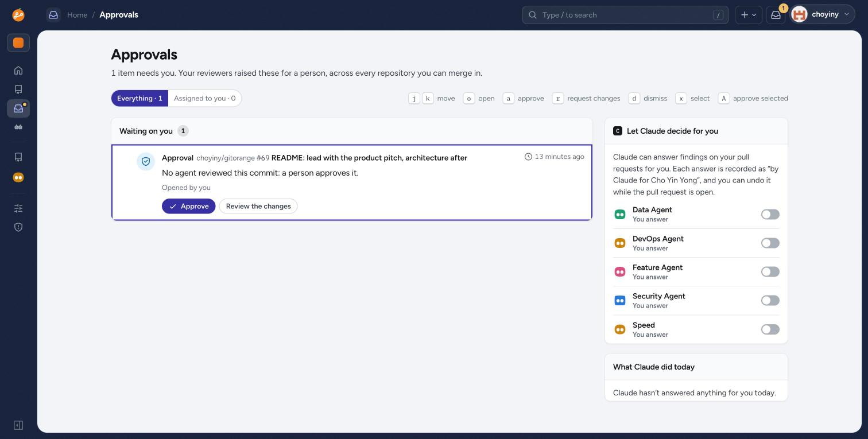Switch to Assigned to you · 0 tab
Screen dimensions: 868x439
205,98
